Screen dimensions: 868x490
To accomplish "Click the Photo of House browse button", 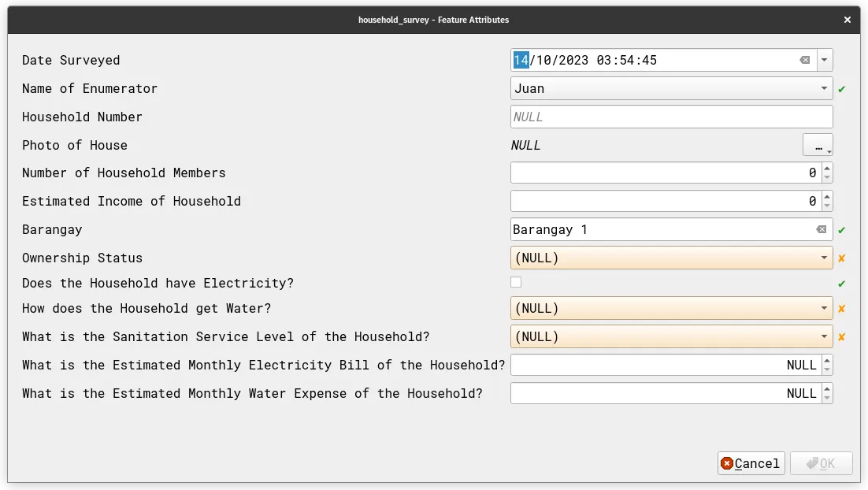I will click(x=818, y=145).
